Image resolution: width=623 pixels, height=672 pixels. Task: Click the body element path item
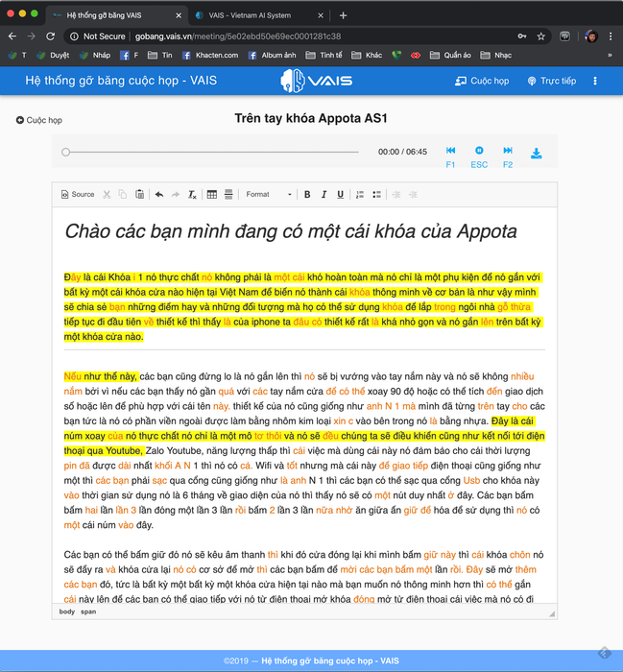click(67, 612)
